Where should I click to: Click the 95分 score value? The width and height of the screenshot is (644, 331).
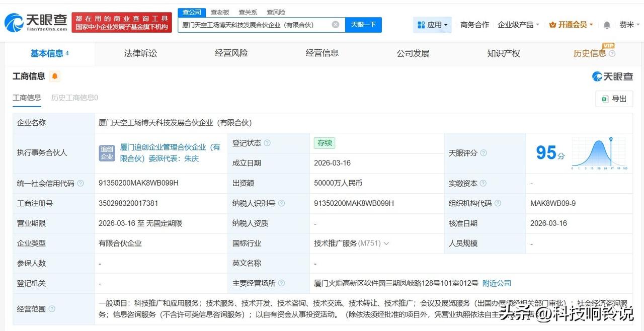click(x=550, y=153)
